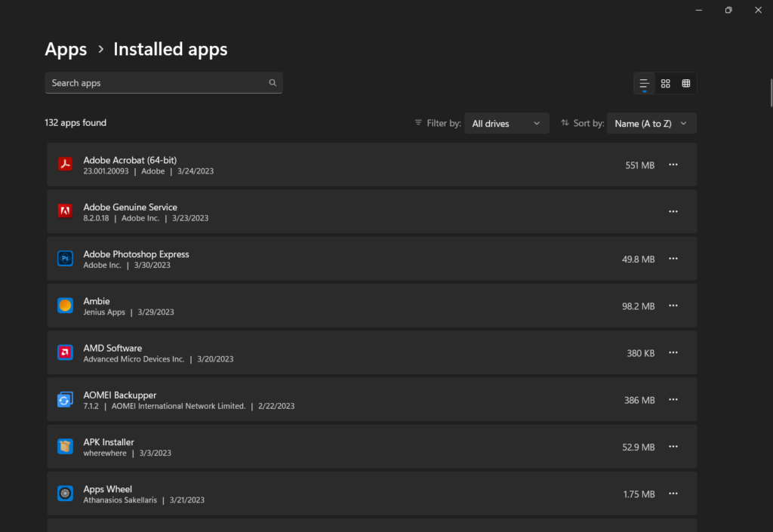Click the Adobe Photoshop Express icon

click(65, 259)
